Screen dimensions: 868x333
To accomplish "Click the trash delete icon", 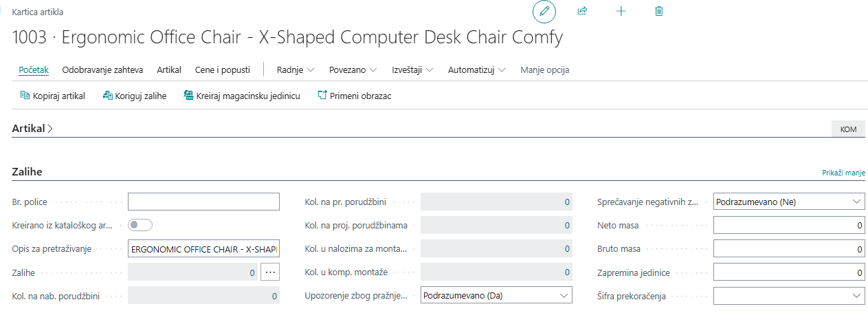I will point(659,12).
